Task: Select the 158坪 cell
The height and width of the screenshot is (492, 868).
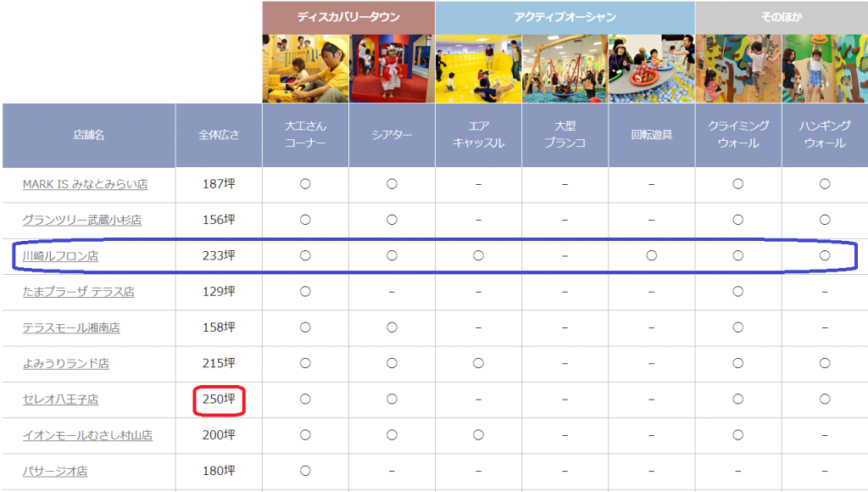Action: coord(219,327)
